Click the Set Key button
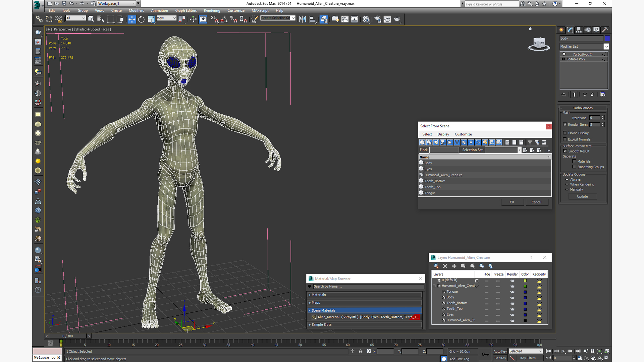 [x=500, y=358]
